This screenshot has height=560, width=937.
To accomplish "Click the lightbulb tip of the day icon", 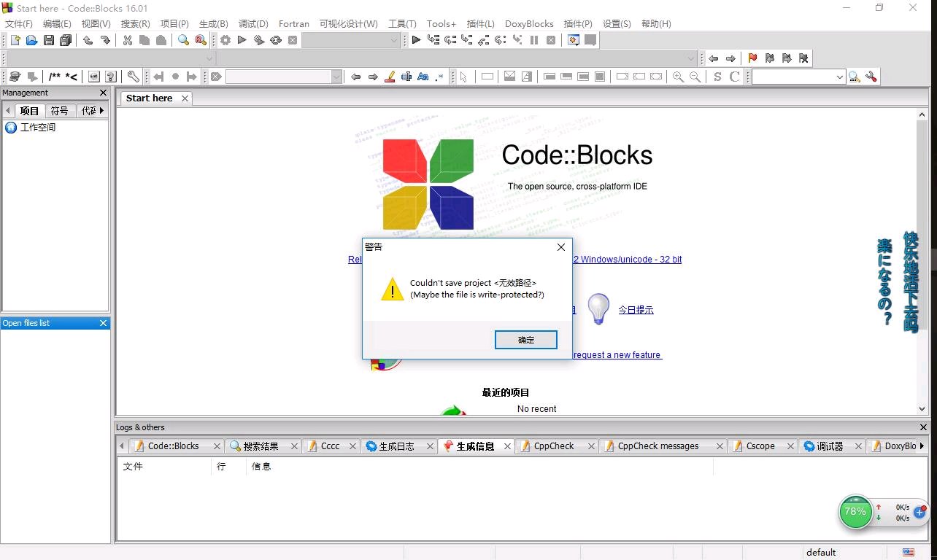I will tap(598, 309).
